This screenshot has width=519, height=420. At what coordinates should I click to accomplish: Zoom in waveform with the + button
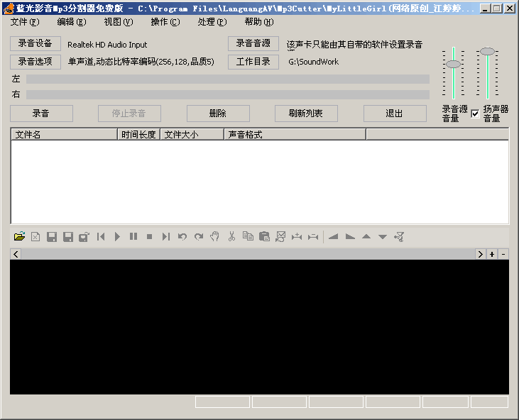tap(492, 254)
